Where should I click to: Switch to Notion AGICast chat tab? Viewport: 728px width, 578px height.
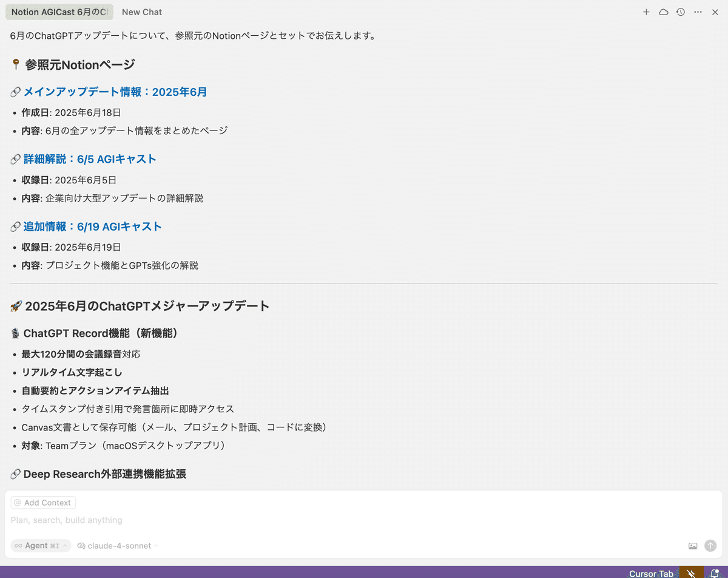pos(59,12)
